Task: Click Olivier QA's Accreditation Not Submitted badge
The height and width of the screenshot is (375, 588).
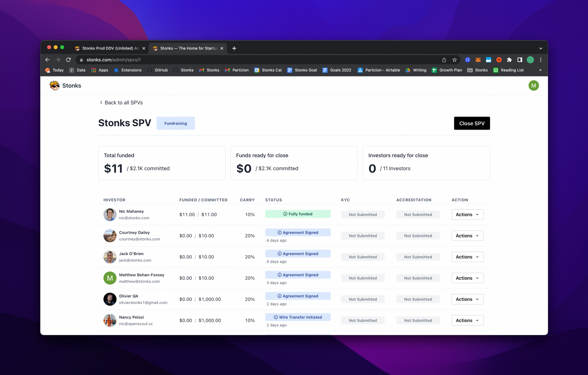Action: [418, 299]
